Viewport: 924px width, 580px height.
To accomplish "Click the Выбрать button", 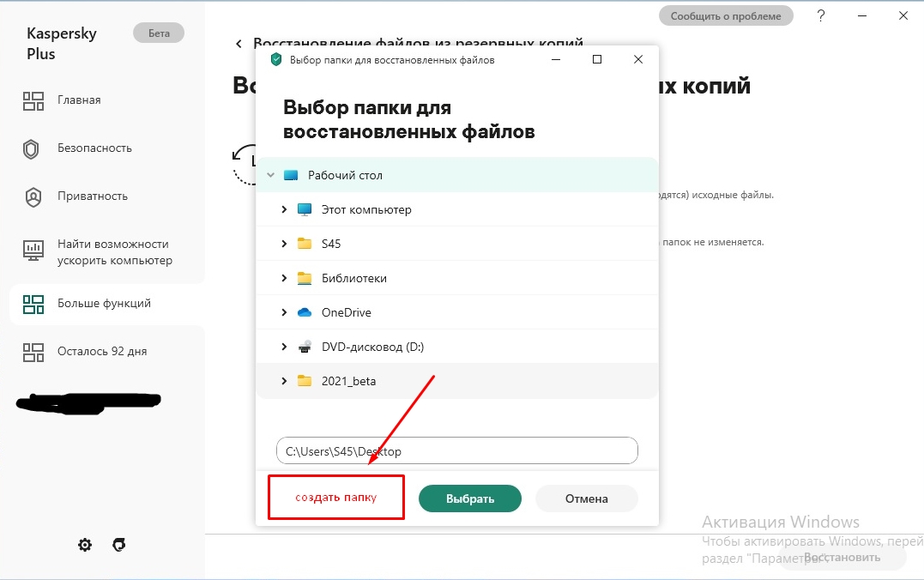I will pyautogui.click(x=470, y=498).
